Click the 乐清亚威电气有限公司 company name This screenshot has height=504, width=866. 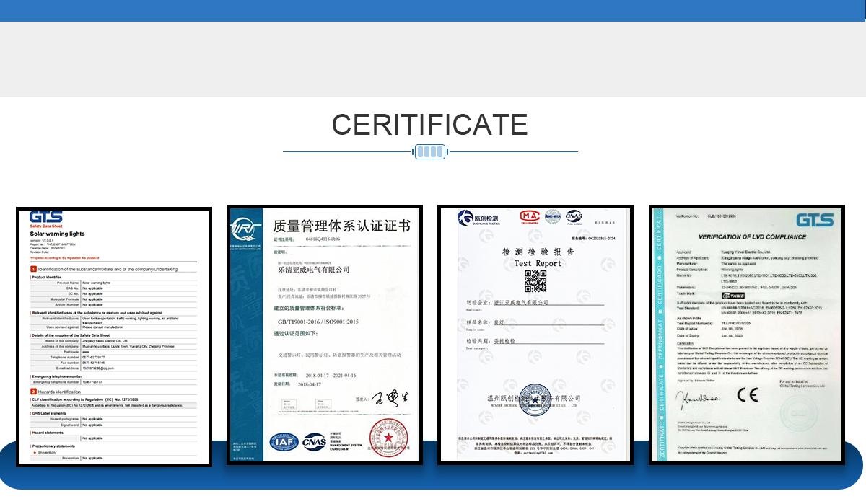point(313,269)
